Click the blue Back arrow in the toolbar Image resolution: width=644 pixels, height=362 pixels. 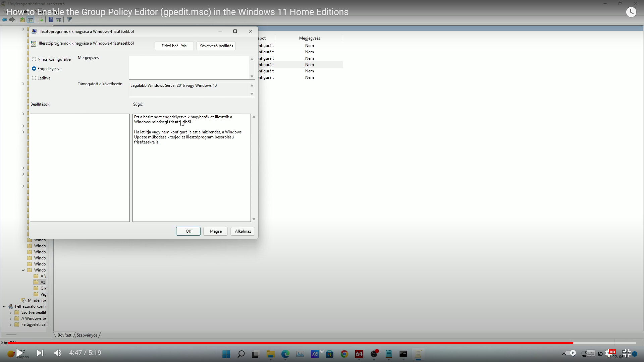click(4, 20)
